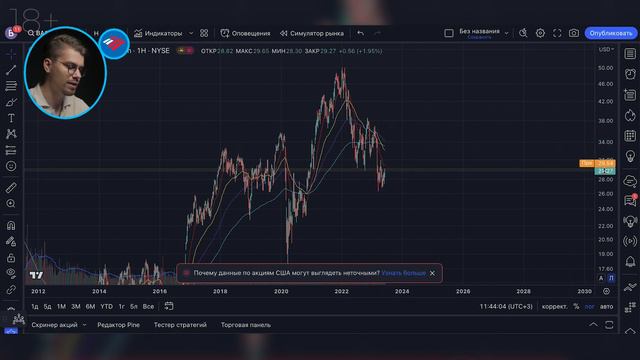Open the Индикаторы indicators dialog

[x=158, y=33]
